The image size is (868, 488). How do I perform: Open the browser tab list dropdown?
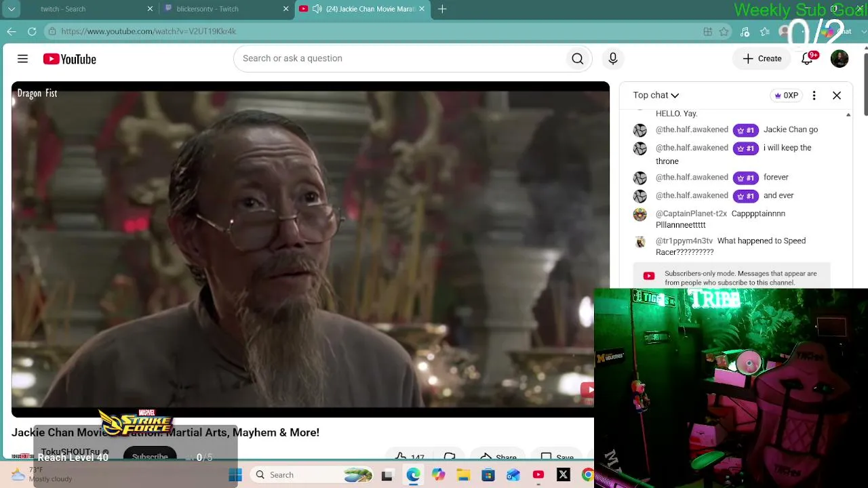(12, 9)
